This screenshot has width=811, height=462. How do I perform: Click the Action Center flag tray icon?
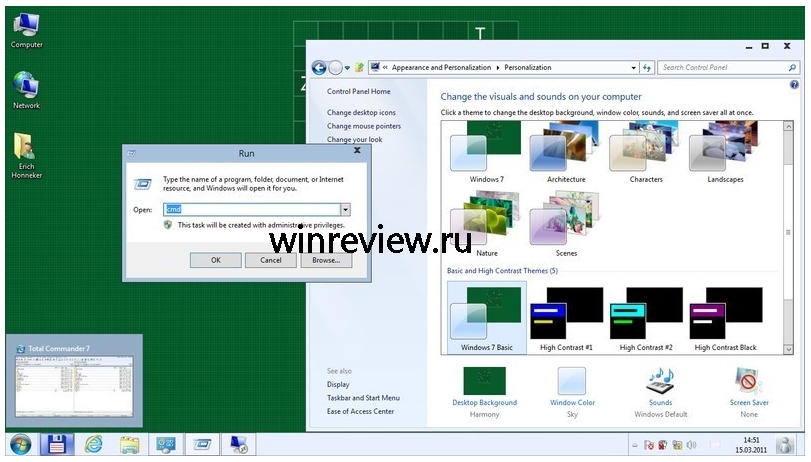[x=649, y=445]
